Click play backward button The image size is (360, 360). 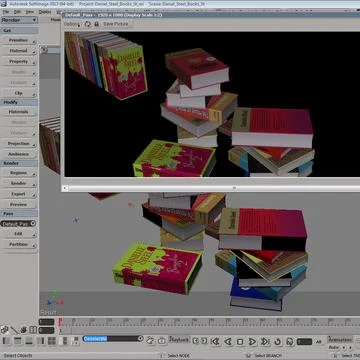(228, 341)
